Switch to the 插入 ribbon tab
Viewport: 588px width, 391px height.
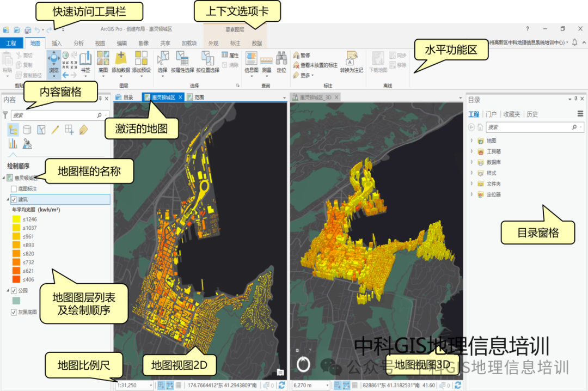click(x=57, y=43)
